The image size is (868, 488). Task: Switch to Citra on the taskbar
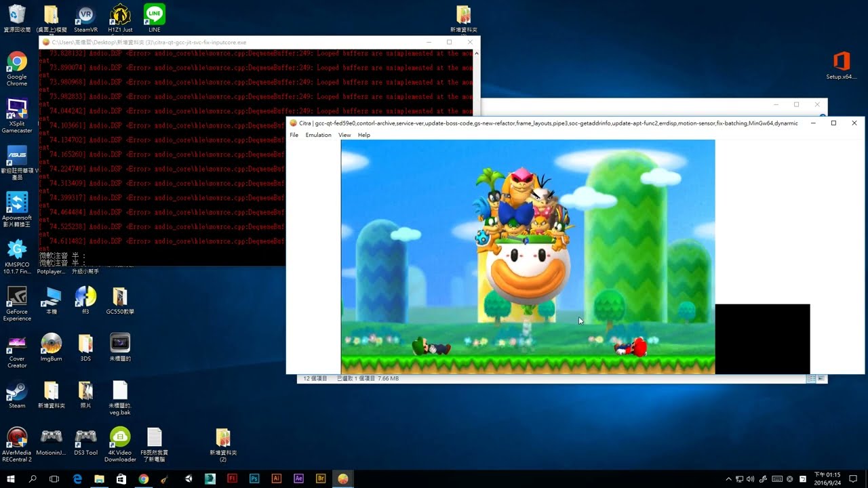pos(343,479)
